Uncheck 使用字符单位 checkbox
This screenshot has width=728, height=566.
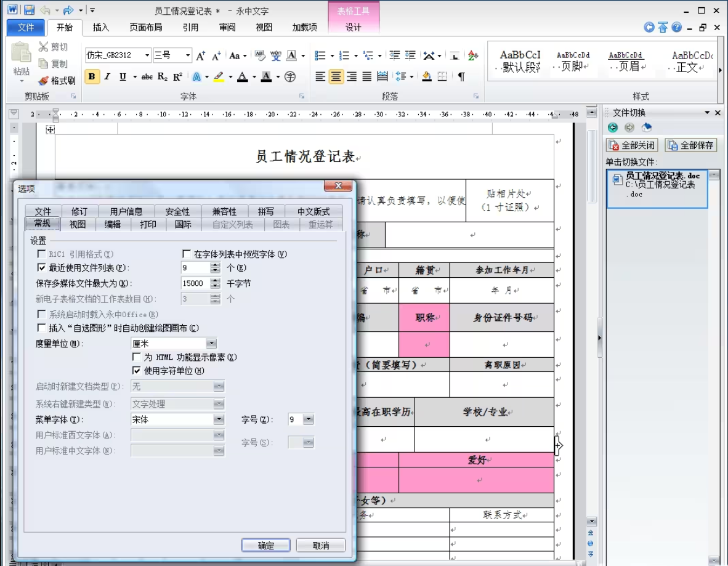(x=137, y=371)
